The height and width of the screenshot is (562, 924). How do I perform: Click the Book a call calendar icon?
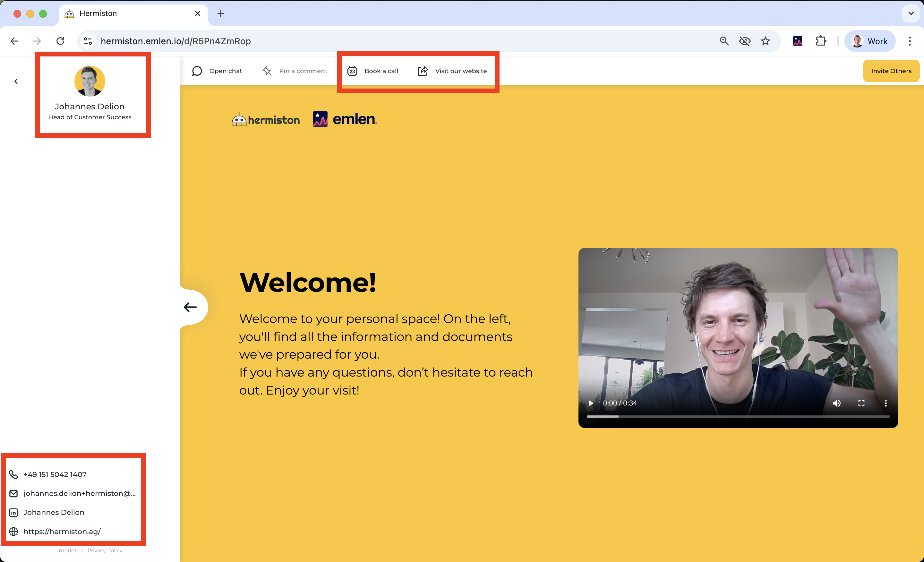pyautogui.click(x=352, y=71)
